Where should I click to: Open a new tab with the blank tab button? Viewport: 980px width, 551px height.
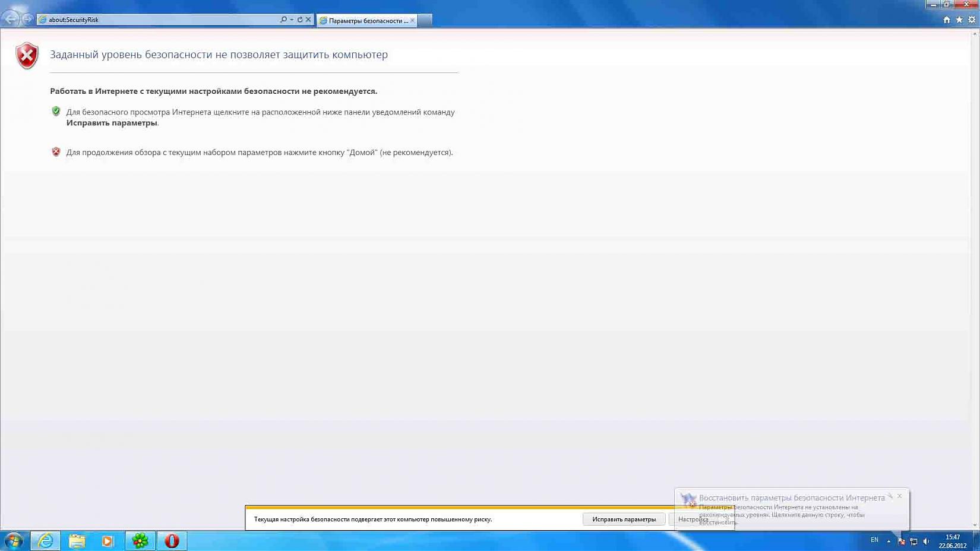[x=425, y=20]
